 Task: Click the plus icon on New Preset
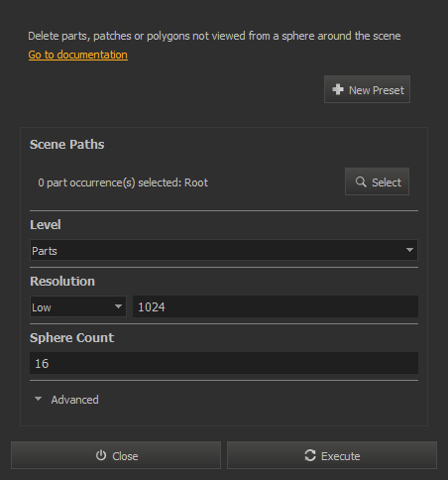pyautogui.click(x=338, y=89)
